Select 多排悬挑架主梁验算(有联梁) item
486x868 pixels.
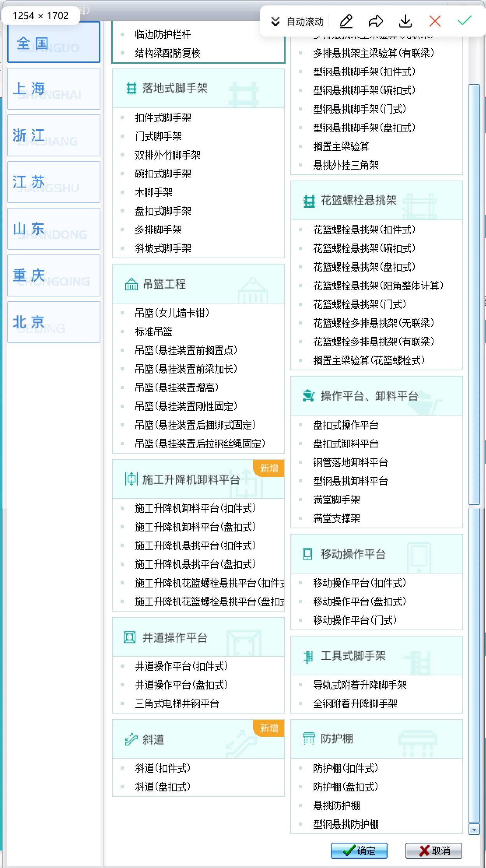pos(374,53)
